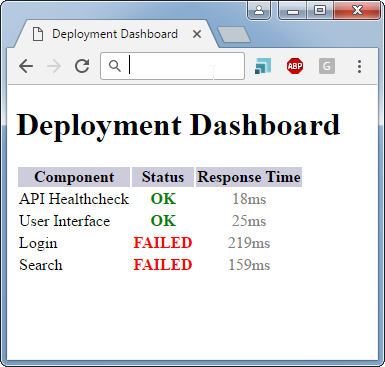
Task: Go back with the back arrow
Action: click(26, 66)
